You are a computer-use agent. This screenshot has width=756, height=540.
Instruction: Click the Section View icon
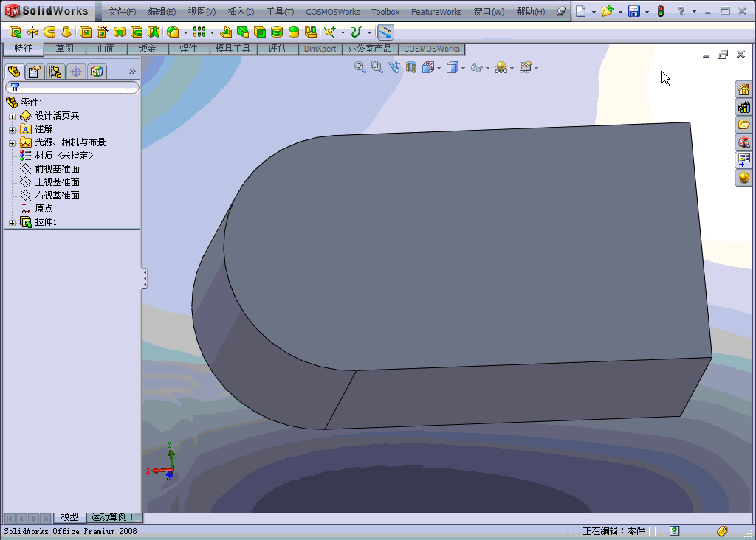[x=411, y=67]
